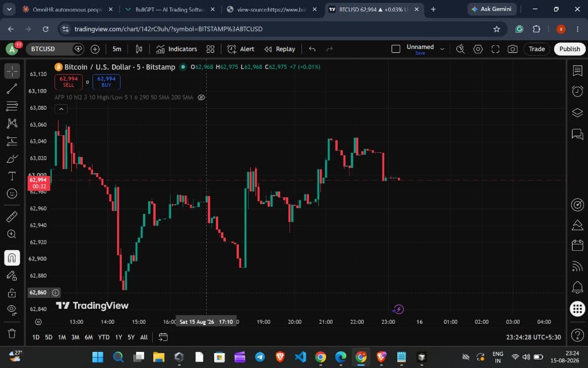Screen dimensions: 588x368
Task: Enter fullscreen mode
Action: pos(496,49)
